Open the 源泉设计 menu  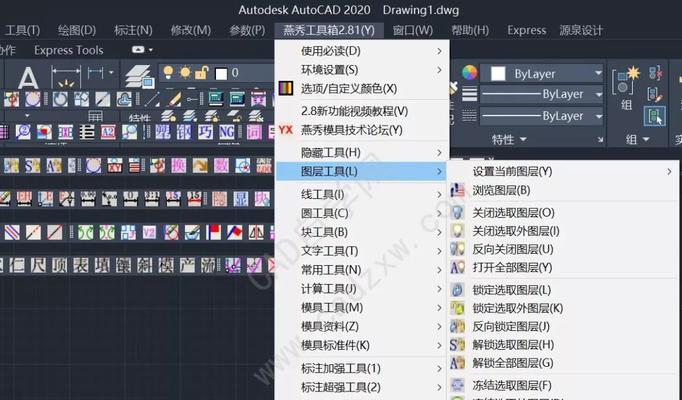click(x=581, y=30)
